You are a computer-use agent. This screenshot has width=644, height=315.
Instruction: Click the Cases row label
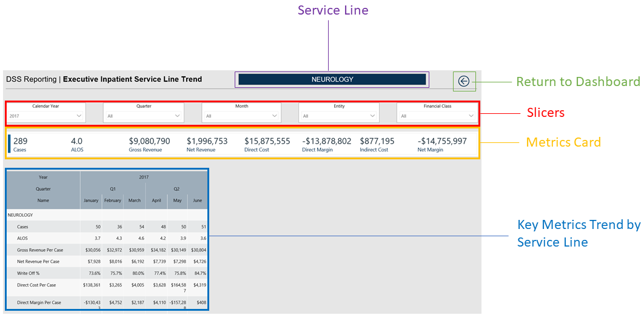22,227
